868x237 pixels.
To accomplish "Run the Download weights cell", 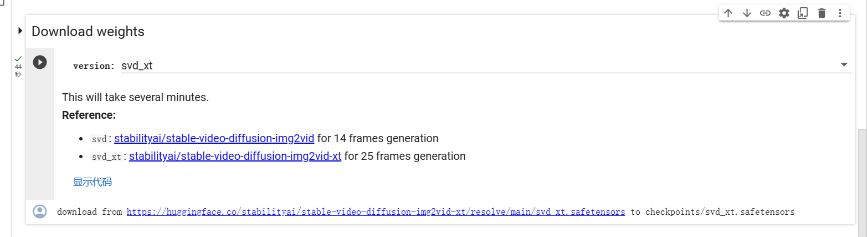I will coord(39,62).
